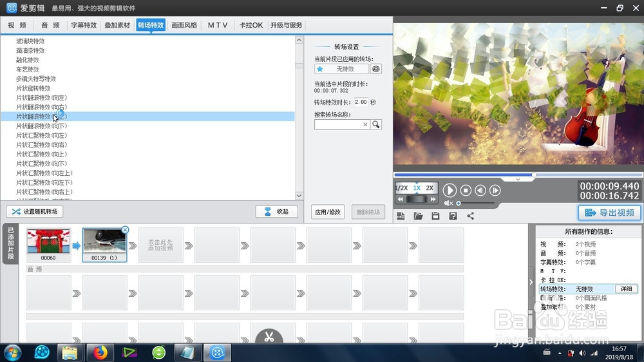The height and width of the screenshot is (362, 644).
Task: Play the preview video
Action: click(450, 190)
